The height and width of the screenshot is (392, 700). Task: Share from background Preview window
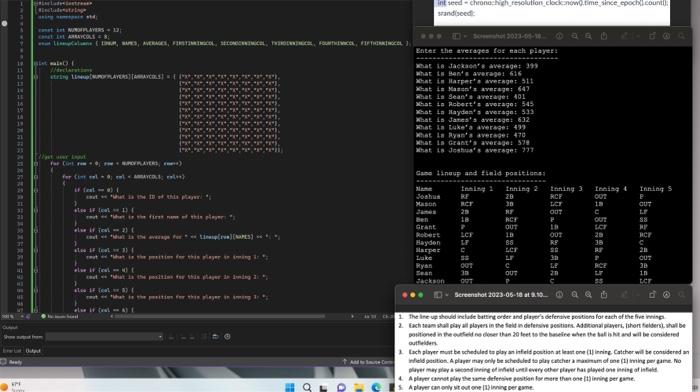point(604,36)
